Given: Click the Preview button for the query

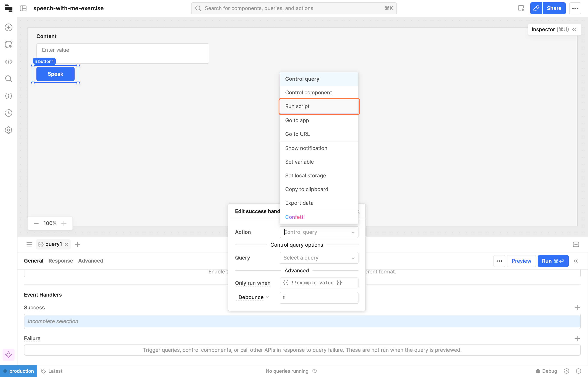Looking at the screenshot, I should tap(521, 261).
